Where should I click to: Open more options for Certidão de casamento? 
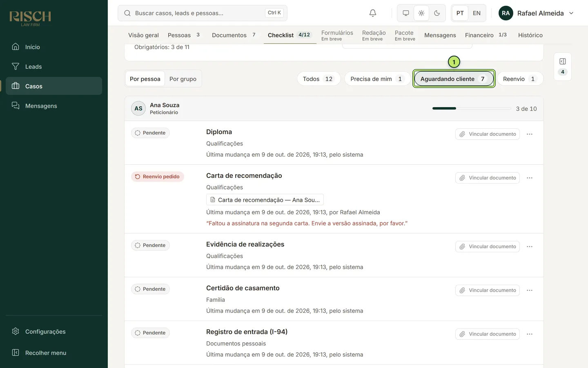pos(530,290)
